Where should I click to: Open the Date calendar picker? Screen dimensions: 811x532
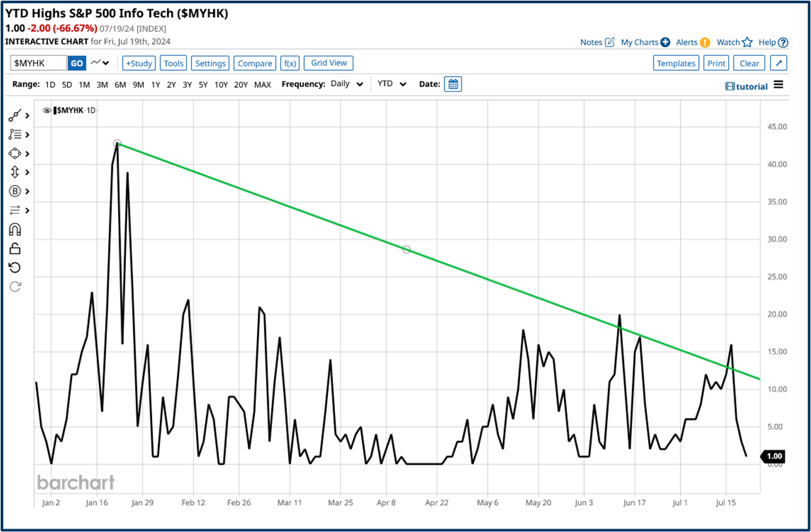click(452, 84)
